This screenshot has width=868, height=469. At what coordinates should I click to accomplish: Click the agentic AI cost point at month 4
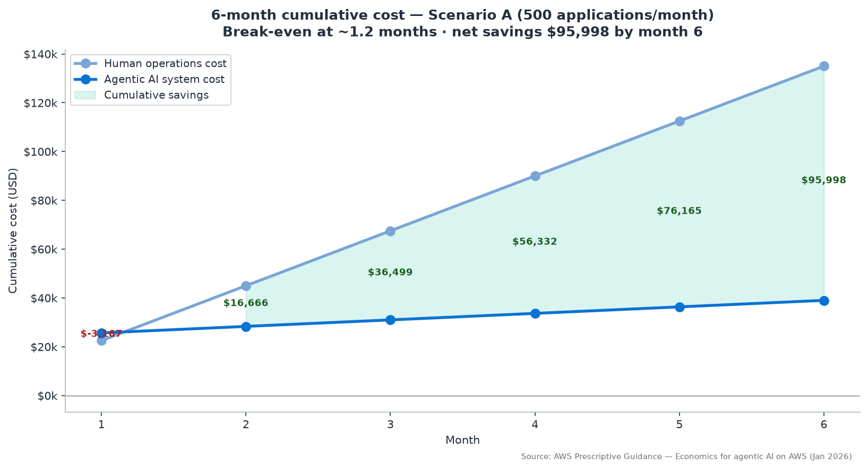[x=535, y=313]
